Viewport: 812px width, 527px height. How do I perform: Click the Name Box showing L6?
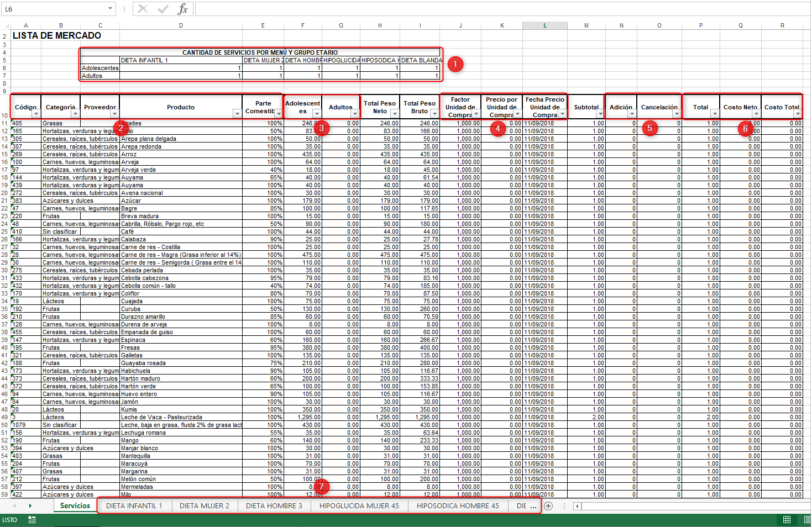pyautogui.click(x=54, y=9)
